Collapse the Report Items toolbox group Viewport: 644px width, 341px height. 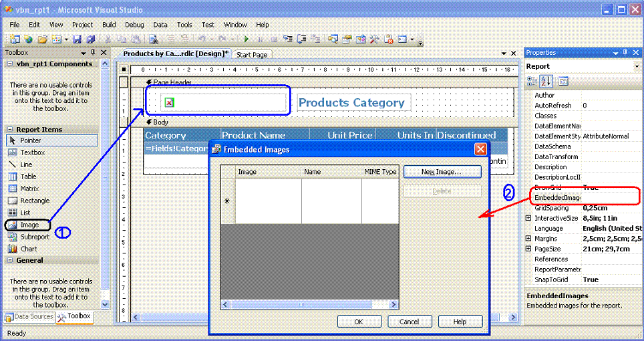(9, 130)
